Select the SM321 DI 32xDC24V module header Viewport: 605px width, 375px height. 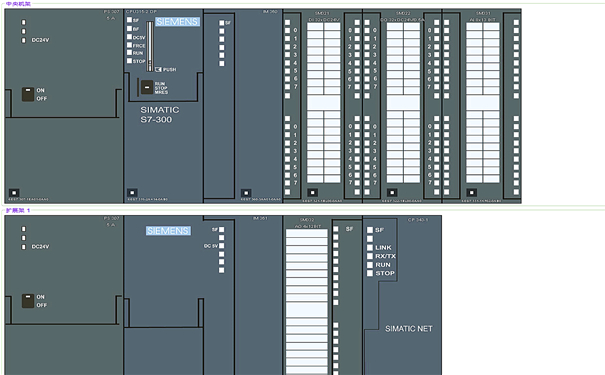(323, 16)
